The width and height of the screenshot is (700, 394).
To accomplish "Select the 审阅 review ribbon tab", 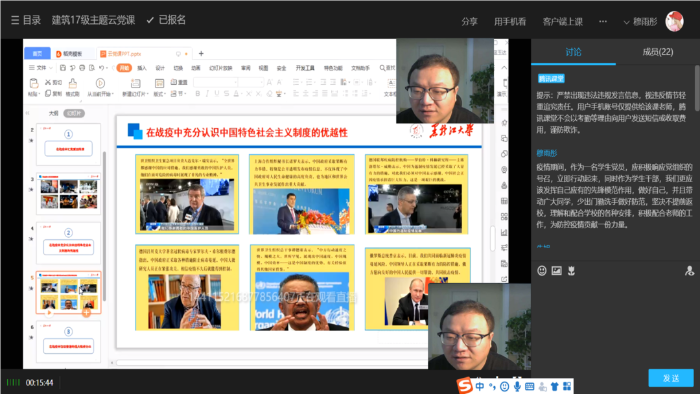I will click(x=246, y=68).
